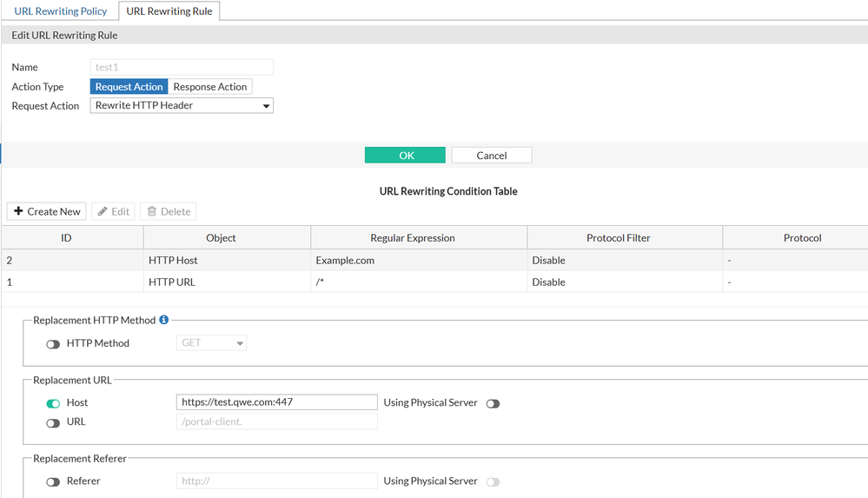Image resolution: width=868 pixels, height=498 pixels.
Task: Open the Request Action dropdown
Action: pos(182,106)
